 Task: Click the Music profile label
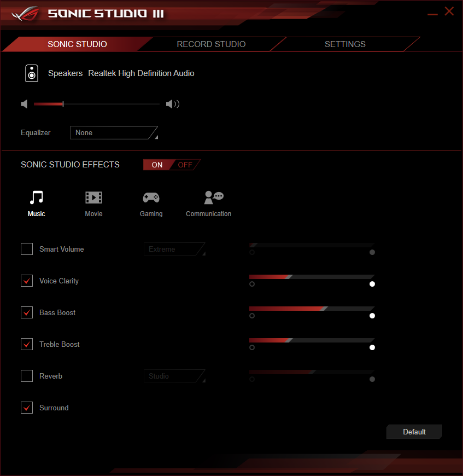[x=37, y=214]
